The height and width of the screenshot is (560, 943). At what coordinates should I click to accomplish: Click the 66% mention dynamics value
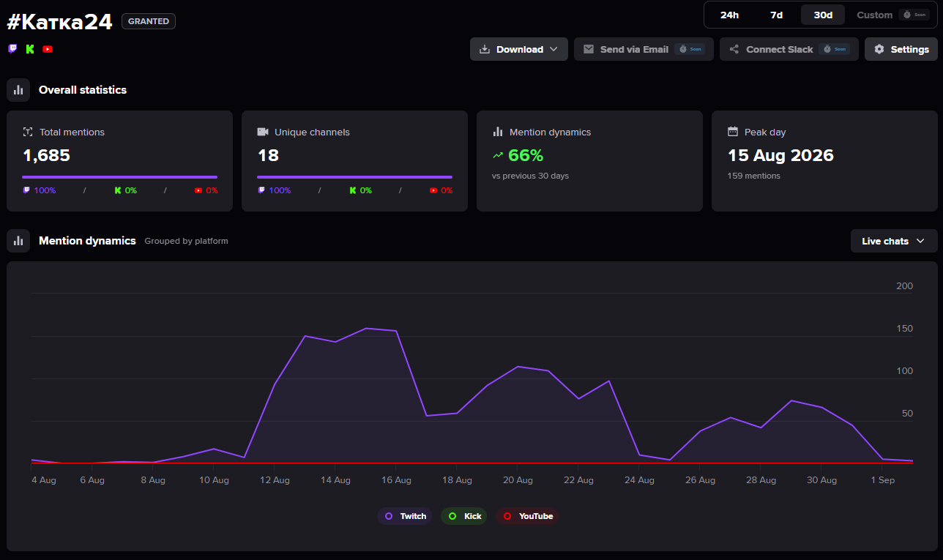[526, 155]
